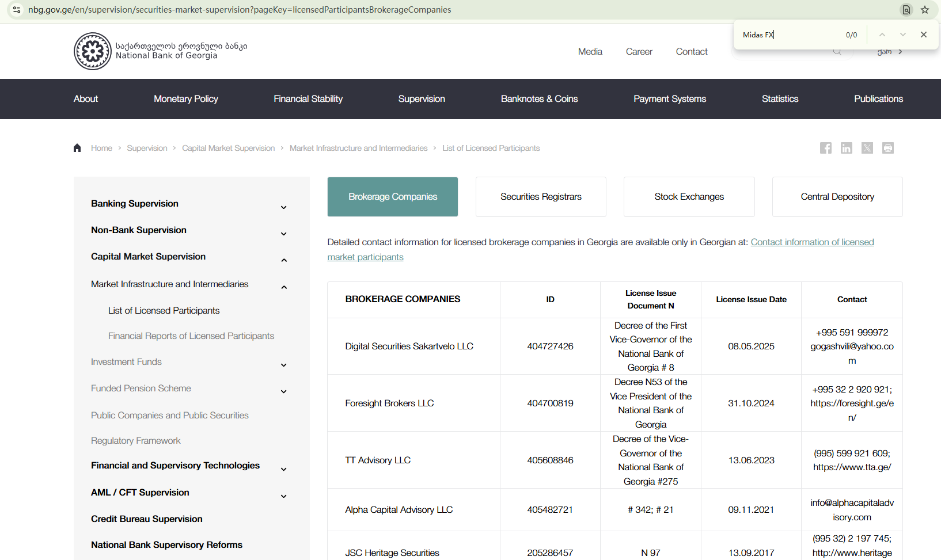The height and width of the screenshot is (560, 941).
Task: Bookmark this page with star icon
Action: (x=925, y=10)
